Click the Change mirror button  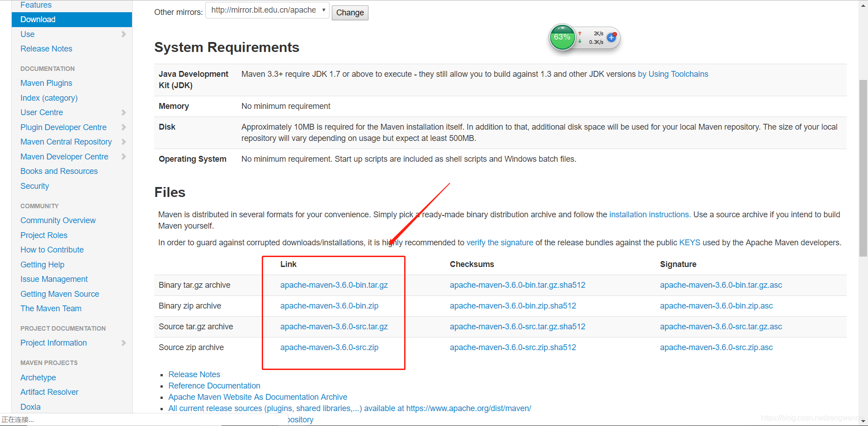[x=350, y=13]
